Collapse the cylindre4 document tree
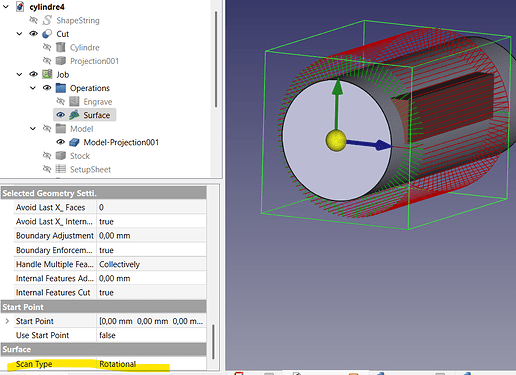Viewport: 516px width, 375px height. point(6,7)
